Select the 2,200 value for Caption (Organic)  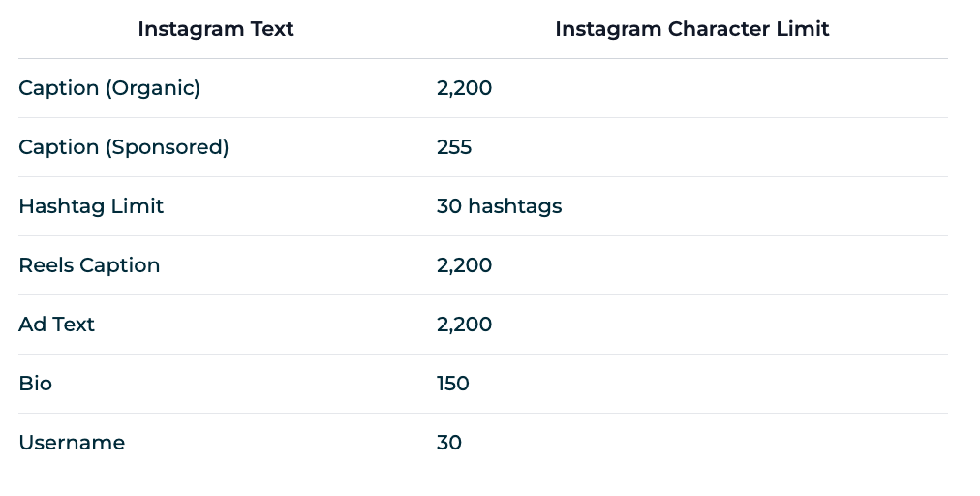[465, 88]
